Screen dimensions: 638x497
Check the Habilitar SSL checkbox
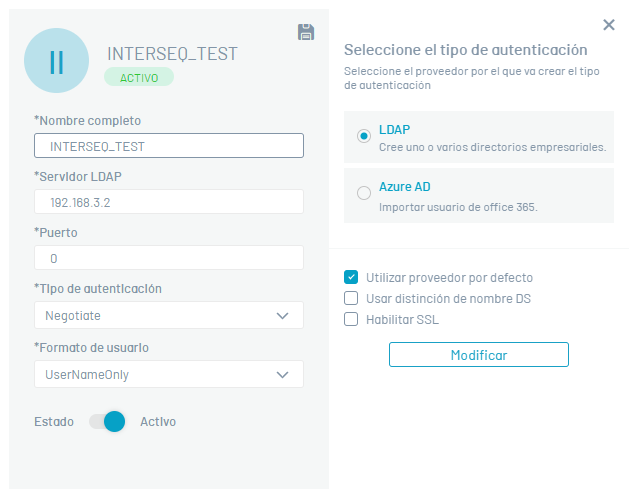pyautogui.click(x=351, y=319)
